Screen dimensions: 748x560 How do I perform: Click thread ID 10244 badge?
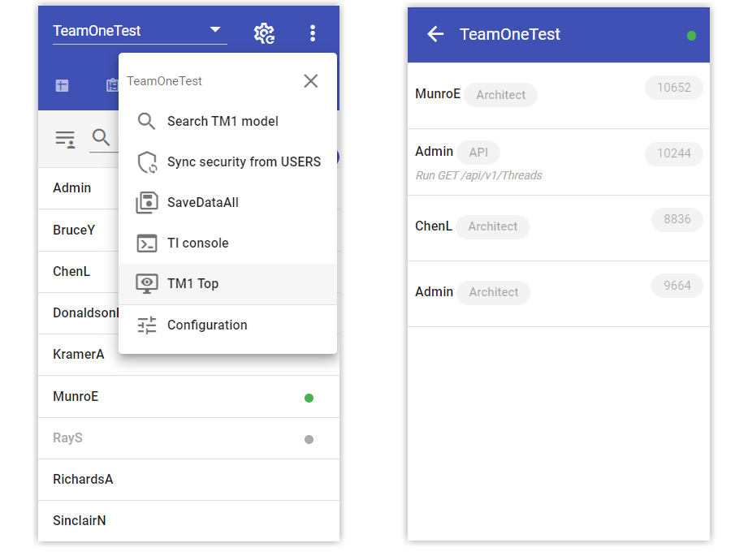pyautogui.click(x=673, y=153)
